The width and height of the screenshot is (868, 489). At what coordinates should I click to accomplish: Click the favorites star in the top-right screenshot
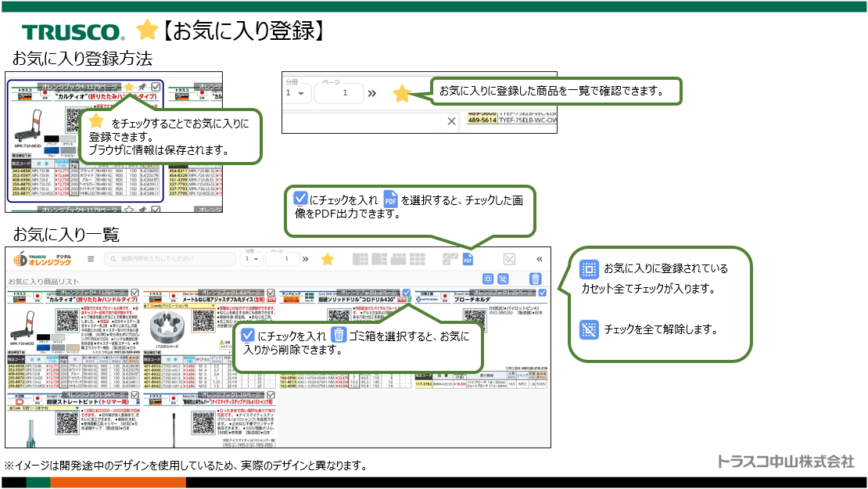point(402,94)
